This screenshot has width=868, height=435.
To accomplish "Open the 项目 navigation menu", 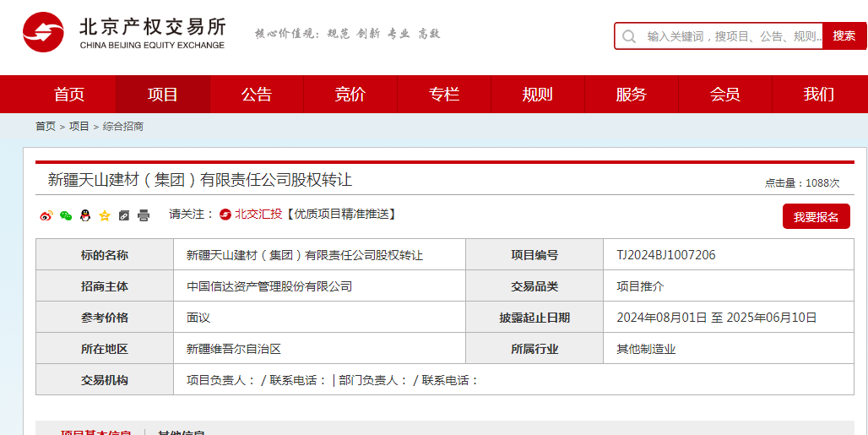I will (x=163, y=94).
